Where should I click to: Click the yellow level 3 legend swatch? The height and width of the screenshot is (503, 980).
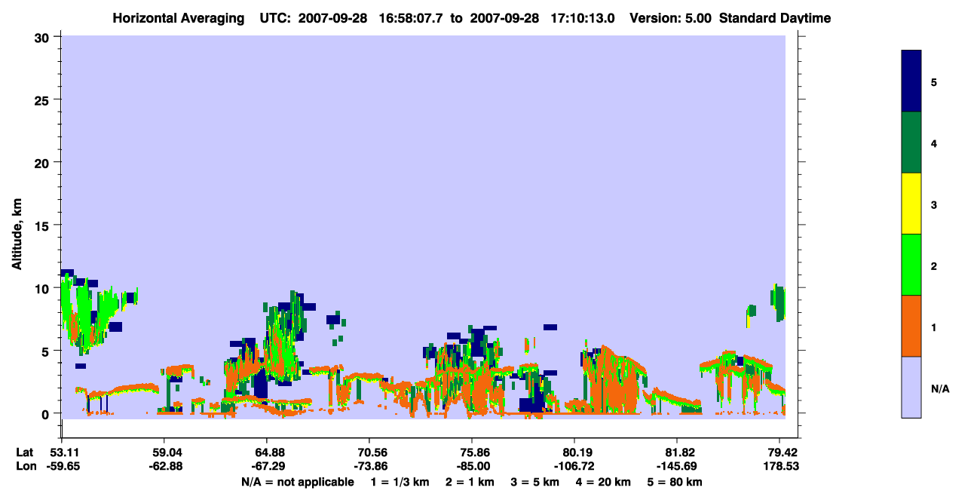[911, 204]
